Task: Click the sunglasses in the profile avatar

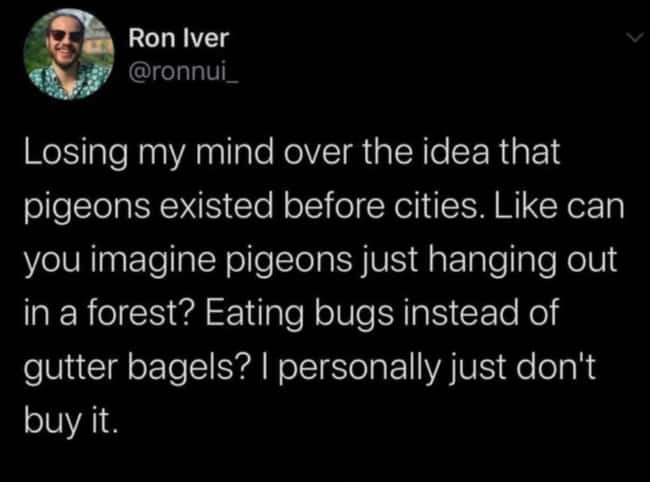Action: click(65, 36)
